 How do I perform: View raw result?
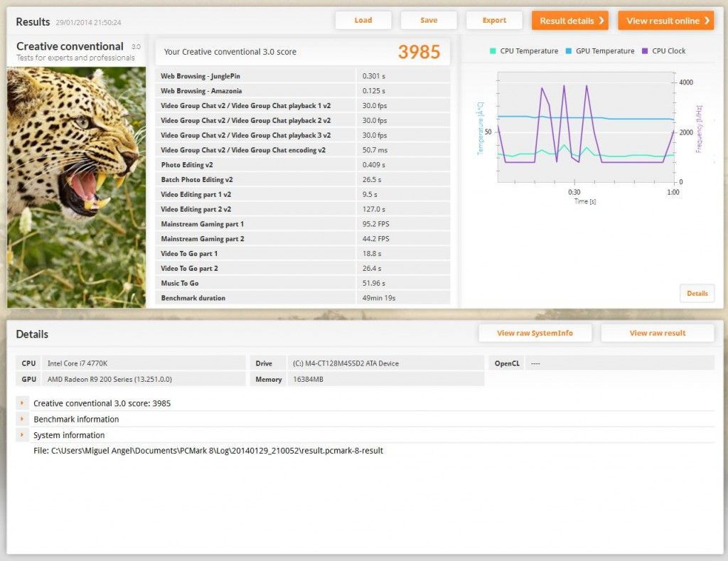pos(658,333)
